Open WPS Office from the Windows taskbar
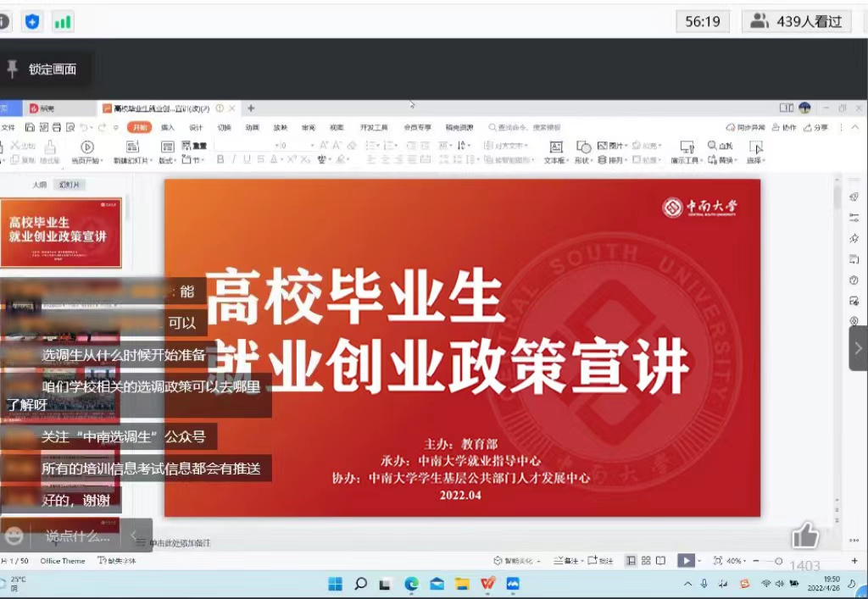Viewport: 868px width, 599px height. tap(487, 584)
